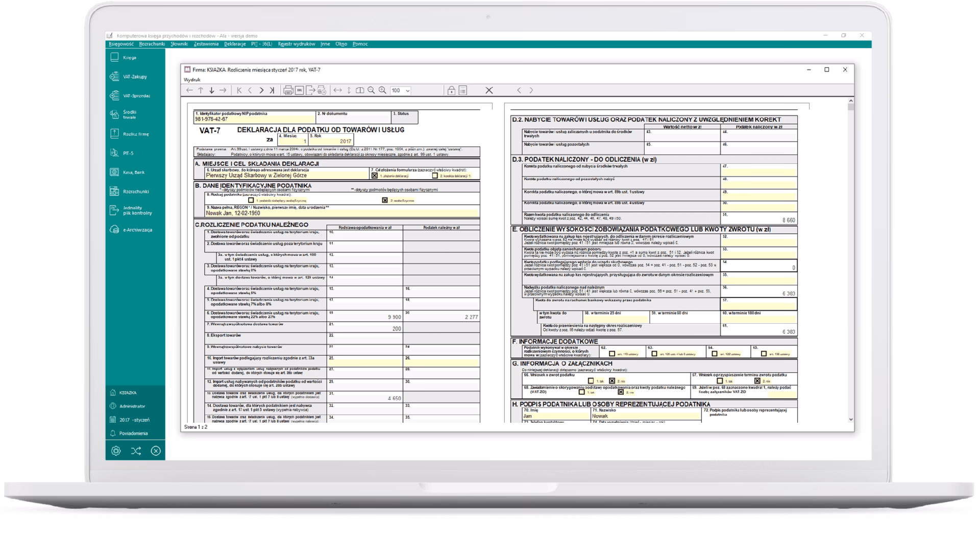Open the Księgowość menu

[121, 44]
